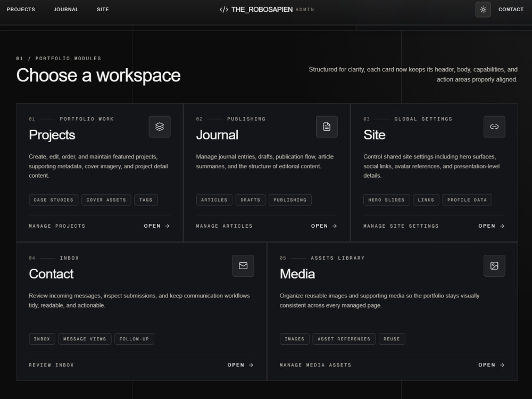Click THE_ROBOSAPIEN brand title
Viewport: 532px width, 399px height.
pos(262,10)
